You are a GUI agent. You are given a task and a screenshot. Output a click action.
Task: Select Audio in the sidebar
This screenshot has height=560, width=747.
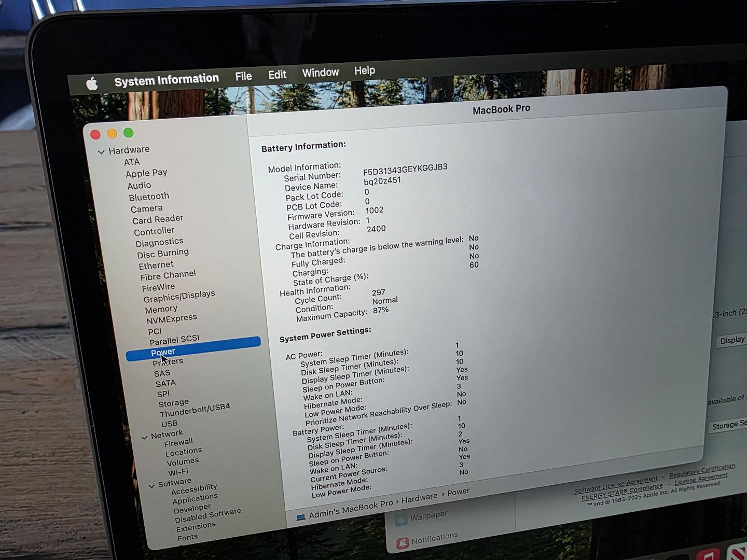pyautogui.click(x=140, y=186)
